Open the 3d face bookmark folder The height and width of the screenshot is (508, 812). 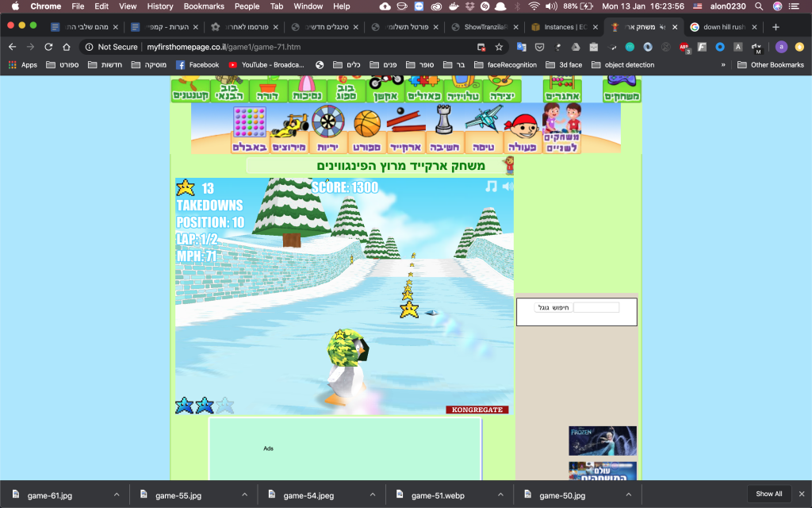564,65
